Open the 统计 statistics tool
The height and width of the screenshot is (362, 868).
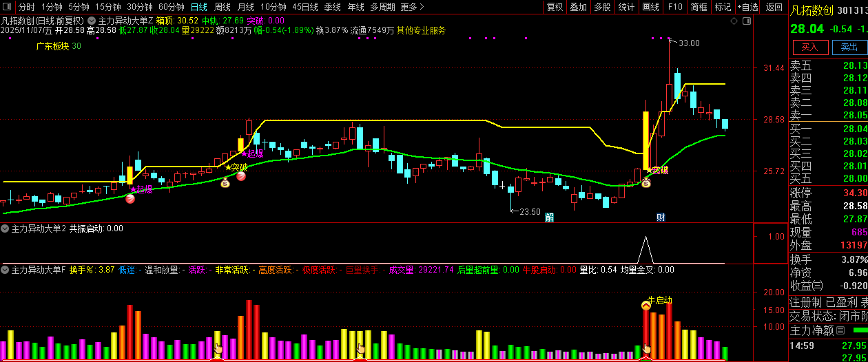626,7
